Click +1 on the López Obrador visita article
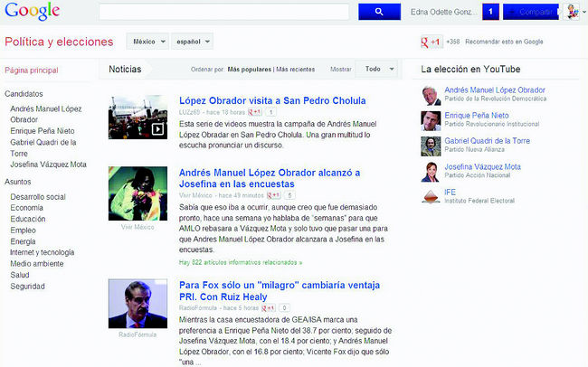This screenshot has height=367, width=588. [x=256, y=112]
